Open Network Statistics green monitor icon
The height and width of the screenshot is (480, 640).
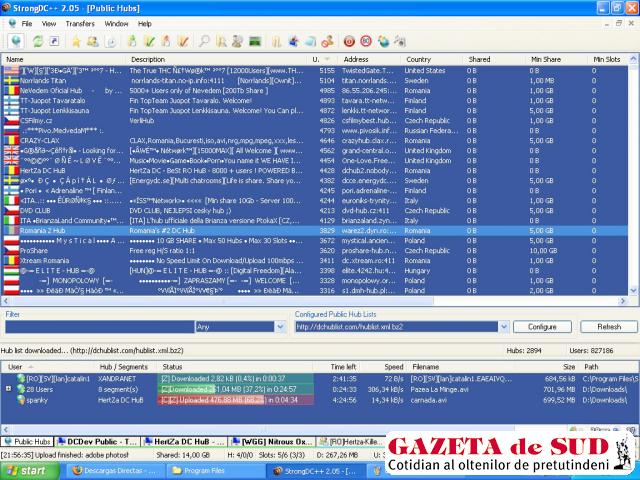click(x=255, y=41)
